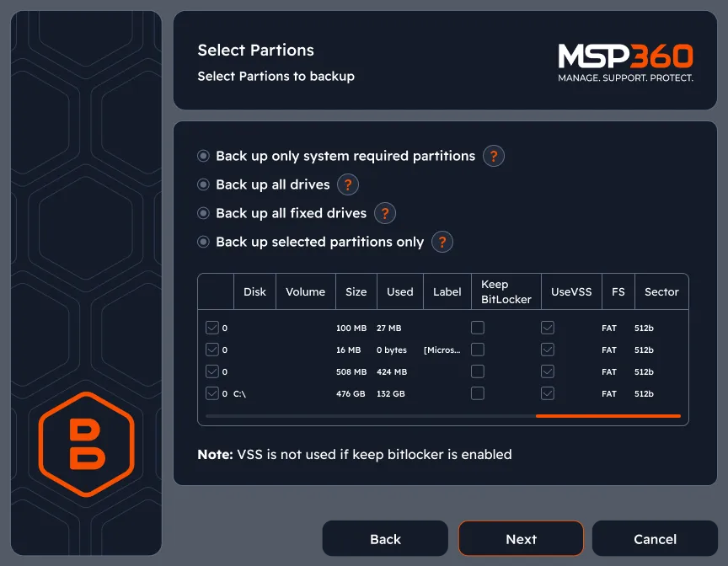Proceed with the Next button
The width and height of the screenshot is (728, 566).
click(x=521, y=539)
